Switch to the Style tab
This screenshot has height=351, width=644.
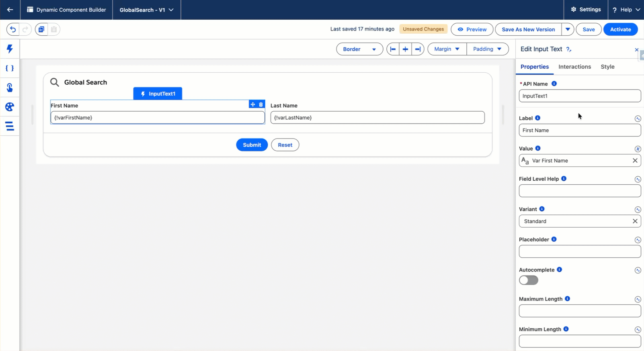[607, 67]
